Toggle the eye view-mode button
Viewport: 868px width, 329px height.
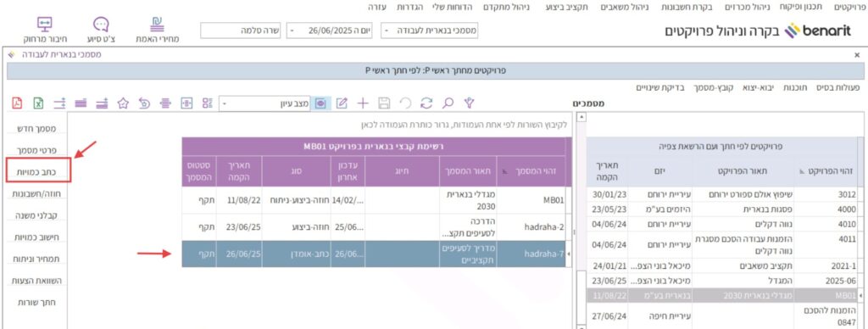(x=320, y=103)
